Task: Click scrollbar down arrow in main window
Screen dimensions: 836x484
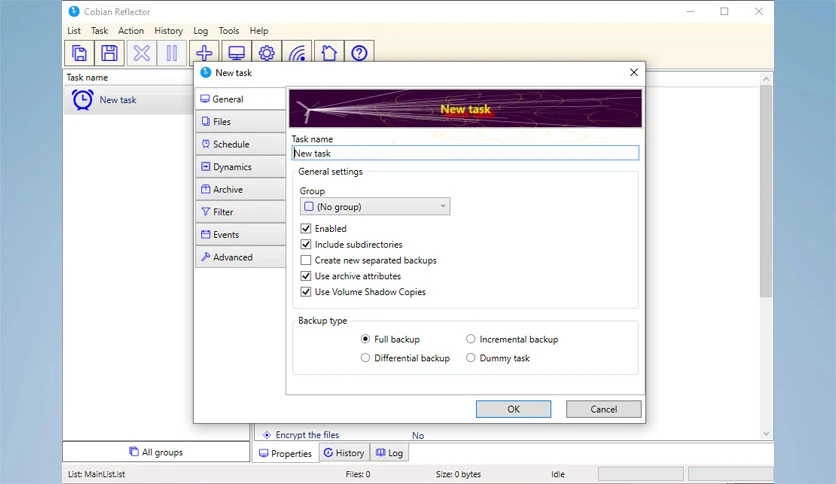Action: (x=766, y=434)
